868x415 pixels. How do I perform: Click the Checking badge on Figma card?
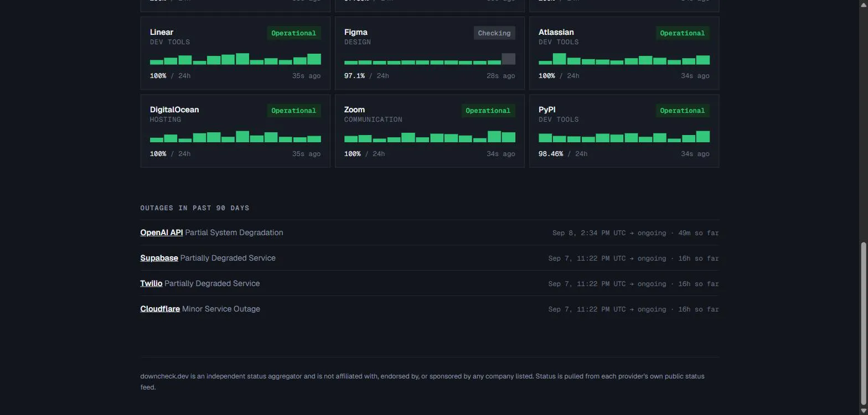494,33
